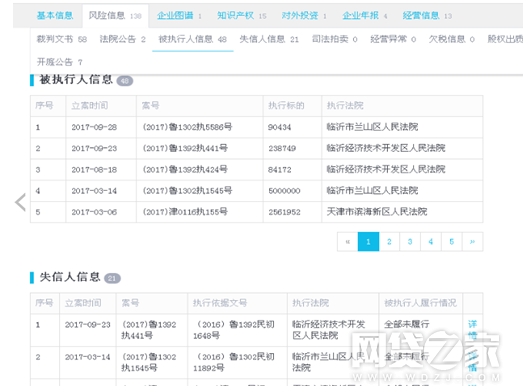This screenshot has width=523, height=392.
Task: Switch to the 企业图谱 tab
Action: (179, 15)
